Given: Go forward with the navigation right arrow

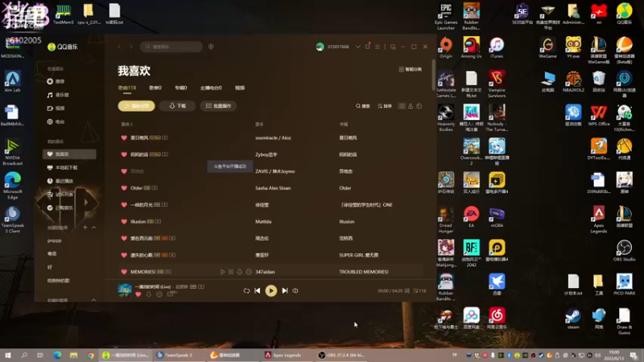Looking at the screenshot, I should 131,47.
